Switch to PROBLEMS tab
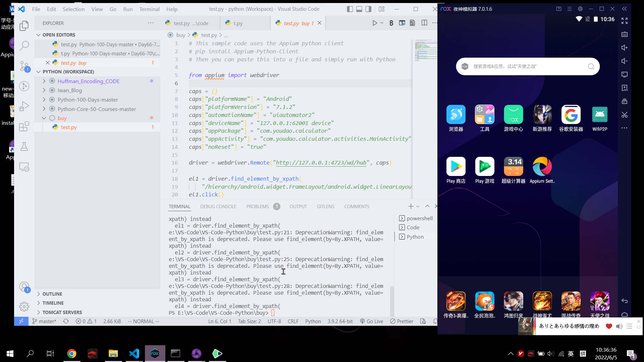The width and height of the screenshot is (644, 362). 258,206
